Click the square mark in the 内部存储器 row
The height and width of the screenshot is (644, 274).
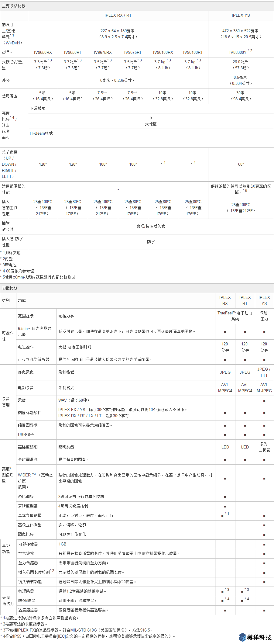(x=264, y=544)
